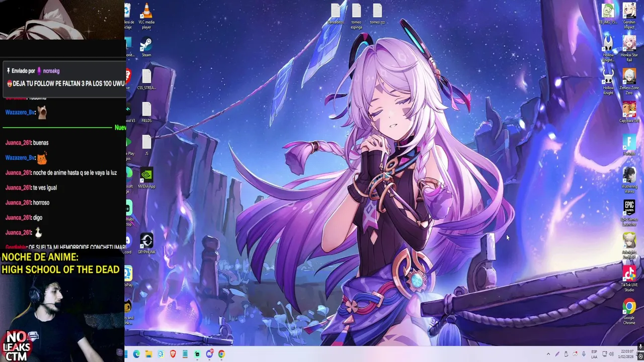The width and height of the screenshot is (644, 362).
Task: Open Epic Games Launcher shortcut
Action: (629, 213)
